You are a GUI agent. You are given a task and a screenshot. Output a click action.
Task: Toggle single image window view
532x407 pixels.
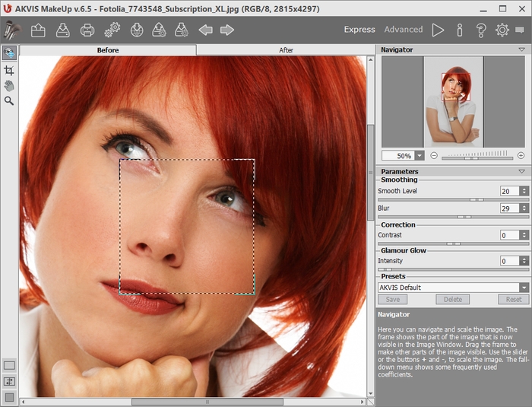(9, 366)
